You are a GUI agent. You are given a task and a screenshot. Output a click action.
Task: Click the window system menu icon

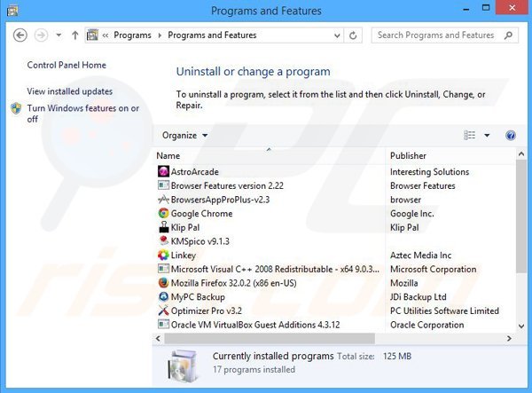12,11
